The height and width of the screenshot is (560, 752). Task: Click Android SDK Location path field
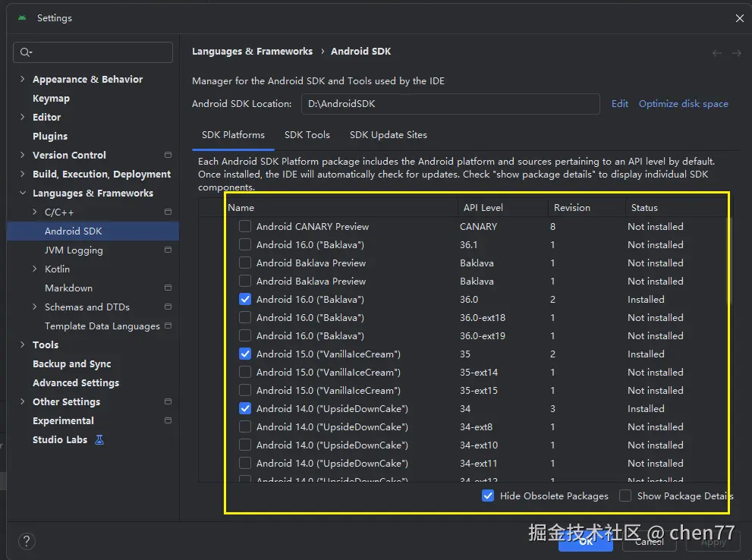[450, 103]
